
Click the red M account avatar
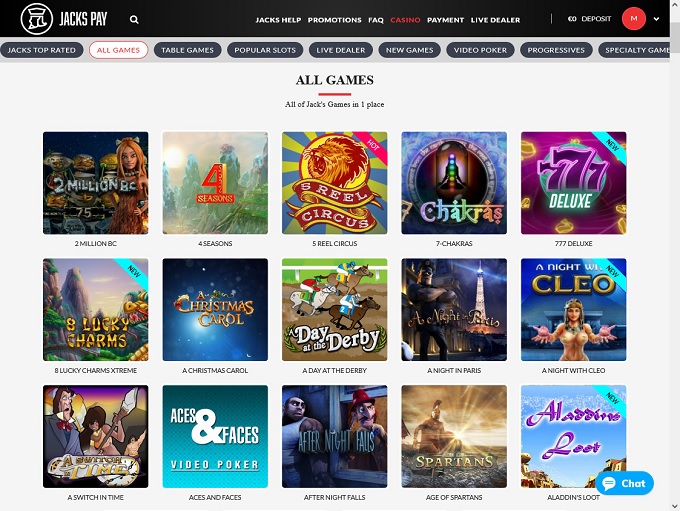tap(634, 19)
